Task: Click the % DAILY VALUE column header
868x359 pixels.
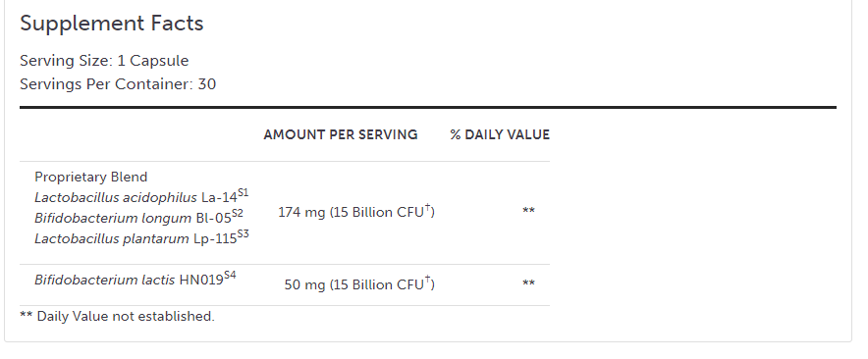Action: point(500,135)
